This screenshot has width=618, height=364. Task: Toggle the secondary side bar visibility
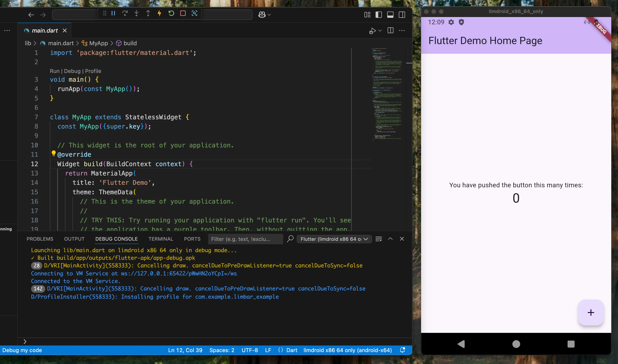click(x=402, y=15)
